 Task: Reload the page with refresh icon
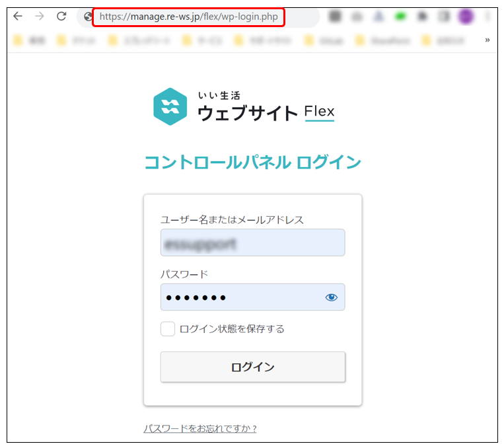(61, 16)
